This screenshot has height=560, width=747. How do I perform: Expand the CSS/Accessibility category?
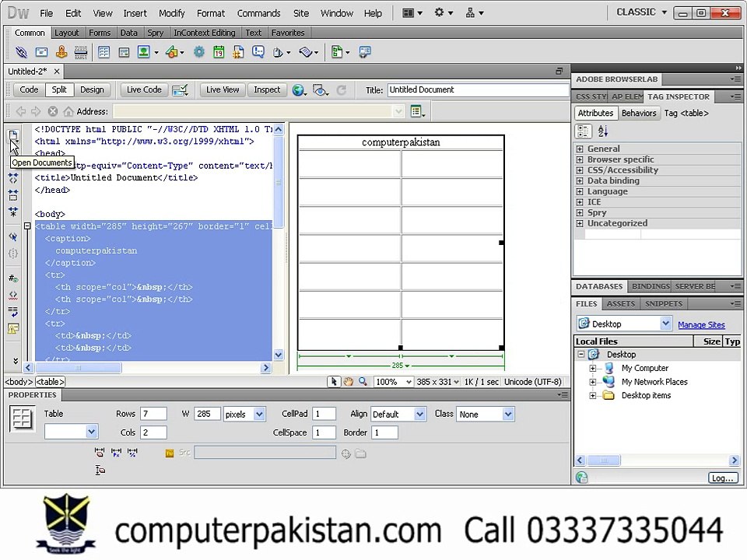click(580, 170)
